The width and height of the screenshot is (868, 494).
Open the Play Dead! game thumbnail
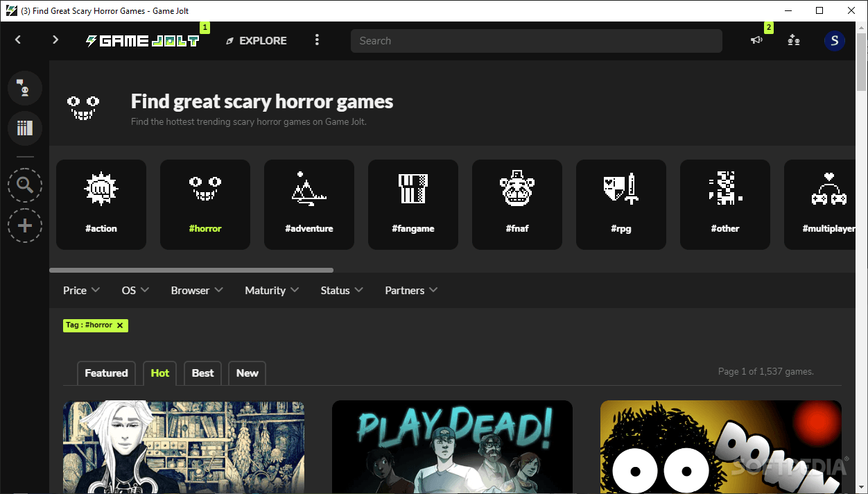click(452, 447)
